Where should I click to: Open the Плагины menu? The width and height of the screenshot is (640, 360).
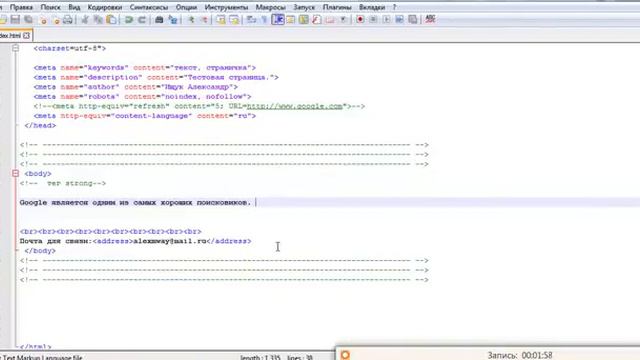(337, 7)
